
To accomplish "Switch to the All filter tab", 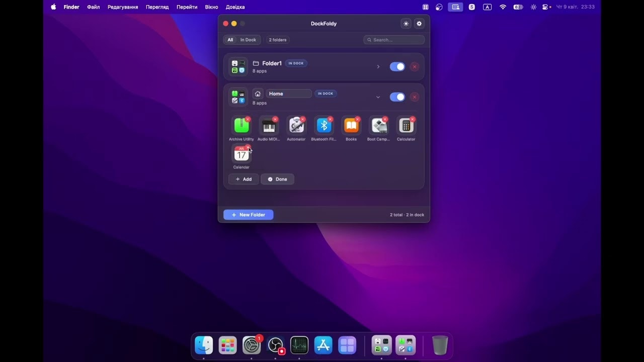I will 230,40.
